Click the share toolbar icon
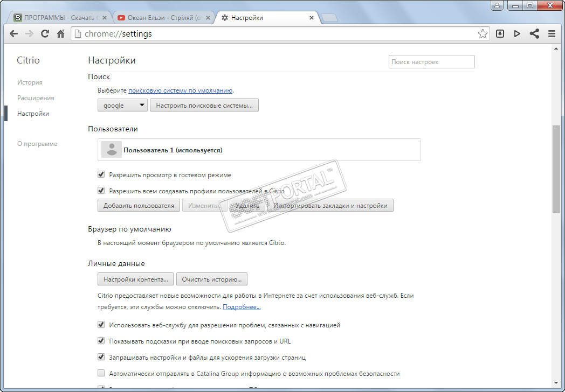565x392 pixels. 534,34
